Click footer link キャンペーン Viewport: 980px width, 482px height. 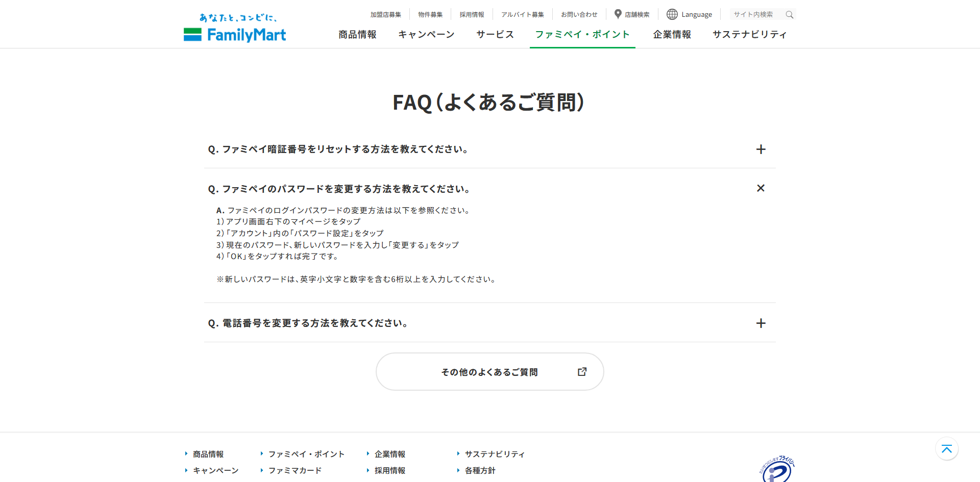[216, 470]
